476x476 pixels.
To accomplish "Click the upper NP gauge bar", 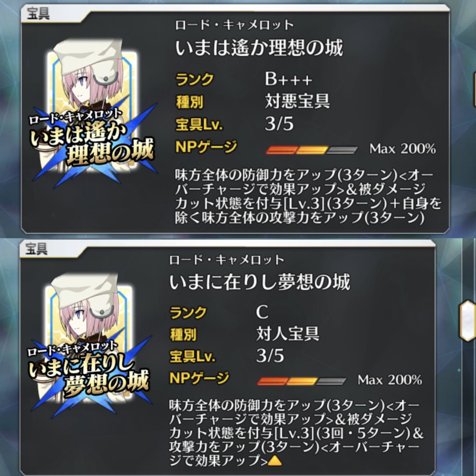I will 312,150.
